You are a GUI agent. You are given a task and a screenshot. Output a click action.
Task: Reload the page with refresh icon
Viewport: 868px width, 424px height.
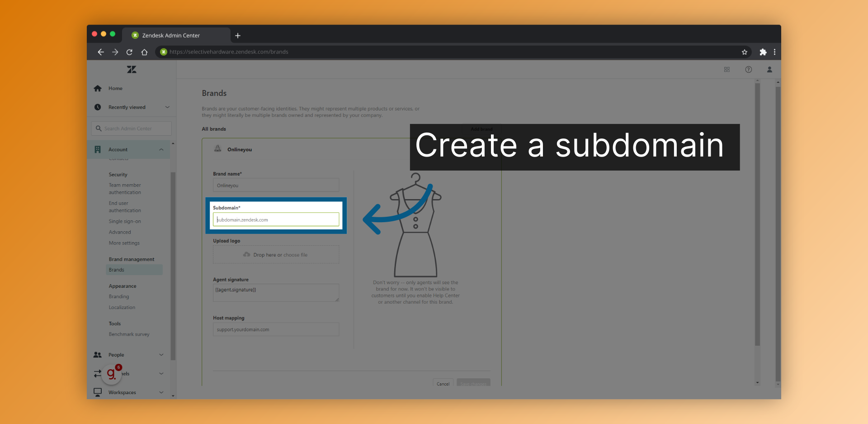129,52
